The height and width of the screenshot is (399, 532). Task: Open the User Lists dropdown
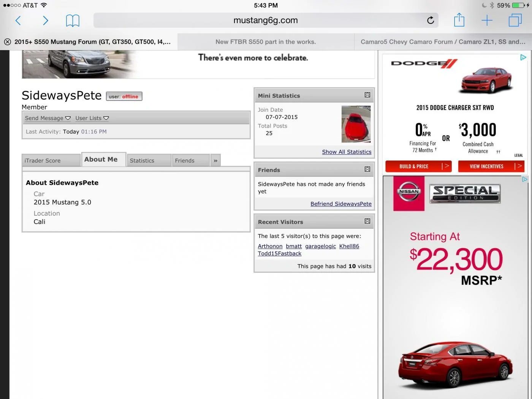tap(92, 118)
